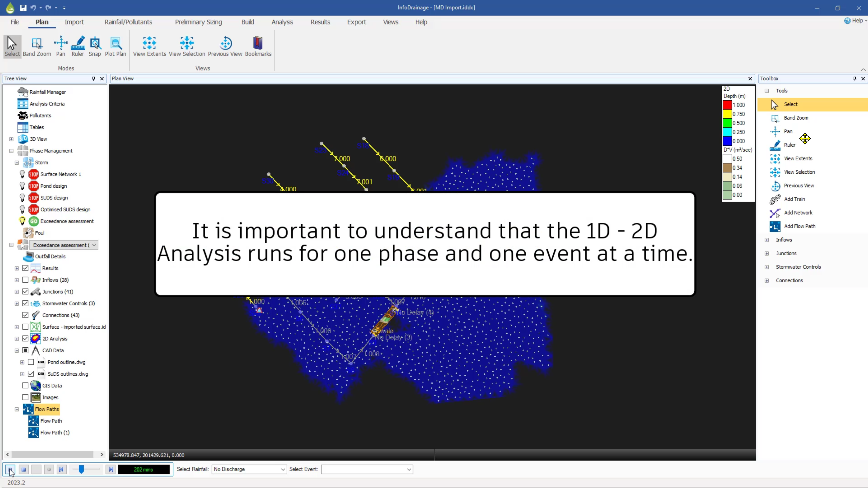Toggle Pond outline.dwg visibility
This screenshot has width=868, height=488.
(31, 362)
